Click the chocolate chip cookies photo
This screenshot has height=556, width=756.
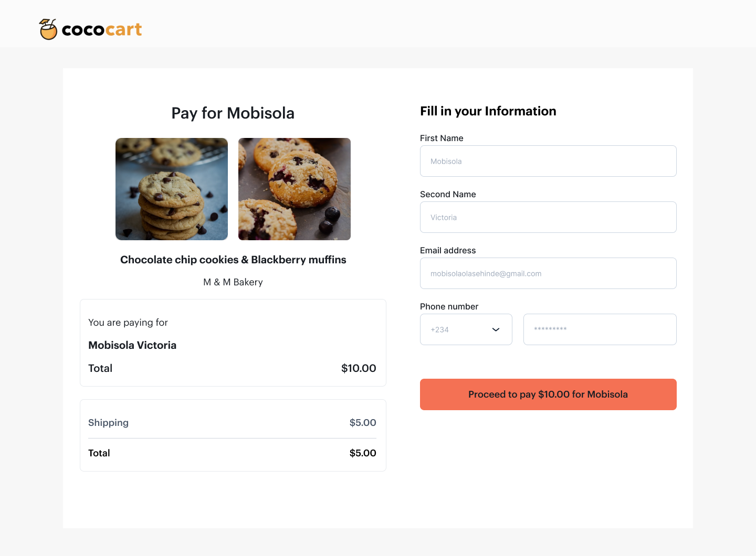coord(171,189)
